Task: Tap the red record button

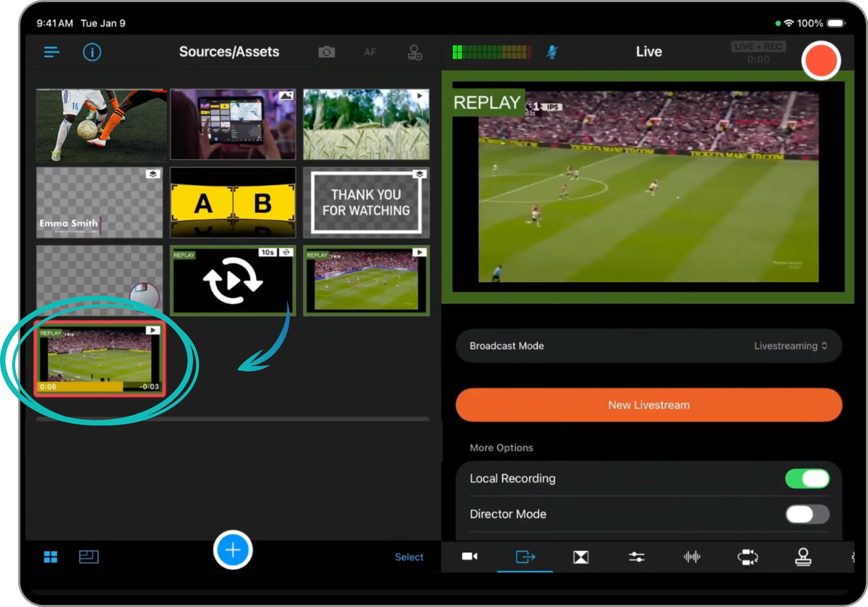Action: tap(821, 61)
